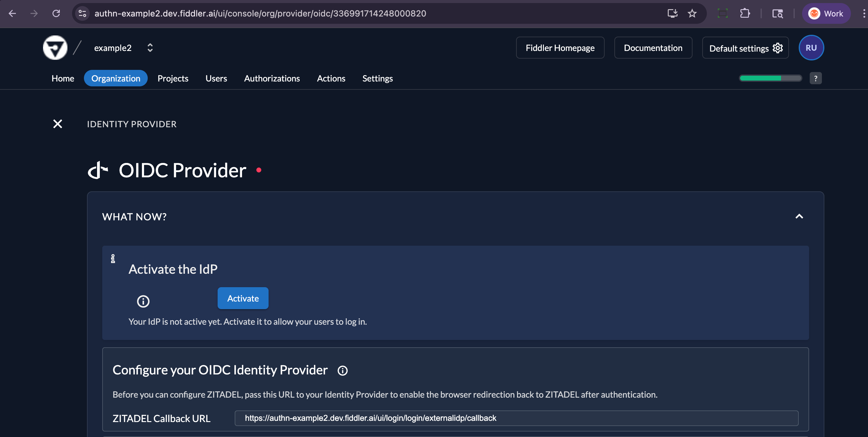This screenshot has height=437, width=868.
Task: Open Default settings via the gear icon
Action: (778, 48)
